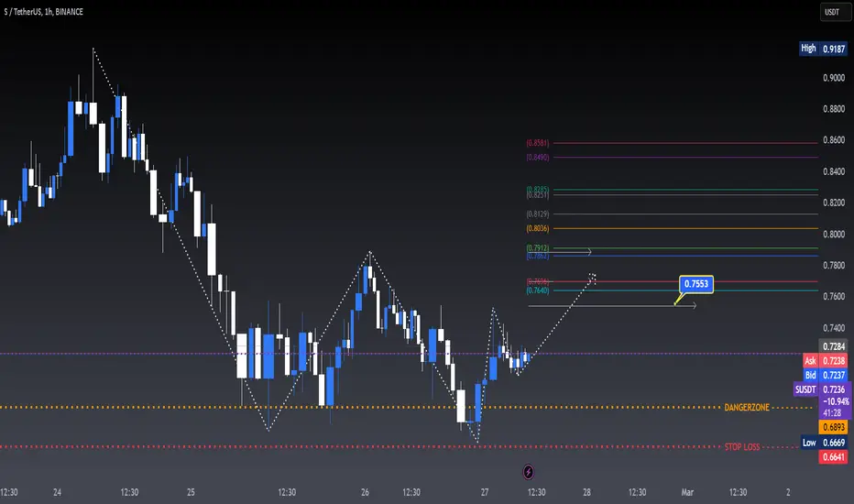Click the S / TetherUS symbol title
This screenshot has width=854, height=504.
[x=44, y=11]
